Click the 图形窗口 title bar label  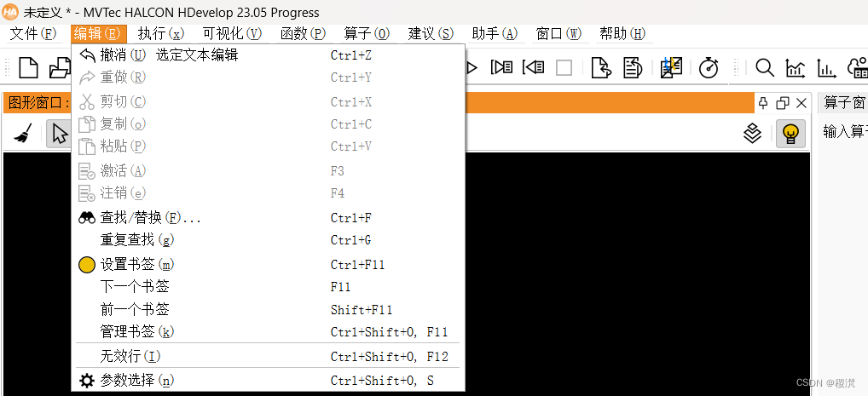click(x=38, y=103)
